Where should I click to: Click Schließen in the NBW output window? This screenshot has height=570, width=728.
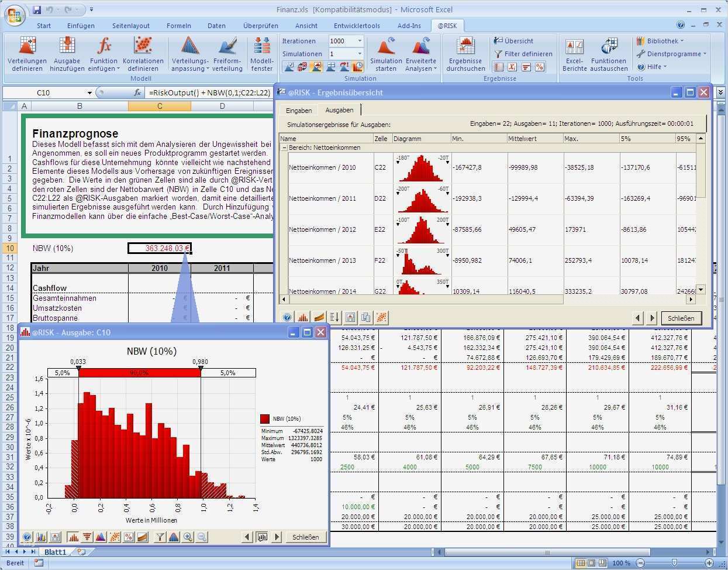click(x=305, y=537)
